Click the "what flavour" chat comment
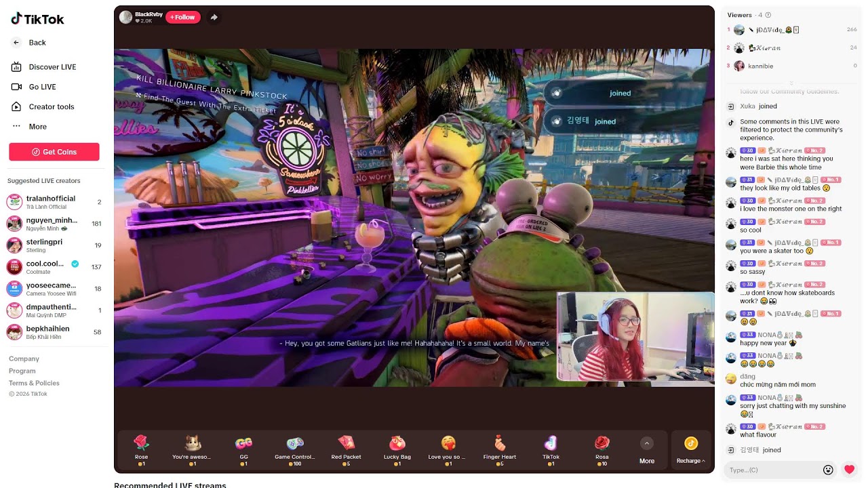 (758, 434)
